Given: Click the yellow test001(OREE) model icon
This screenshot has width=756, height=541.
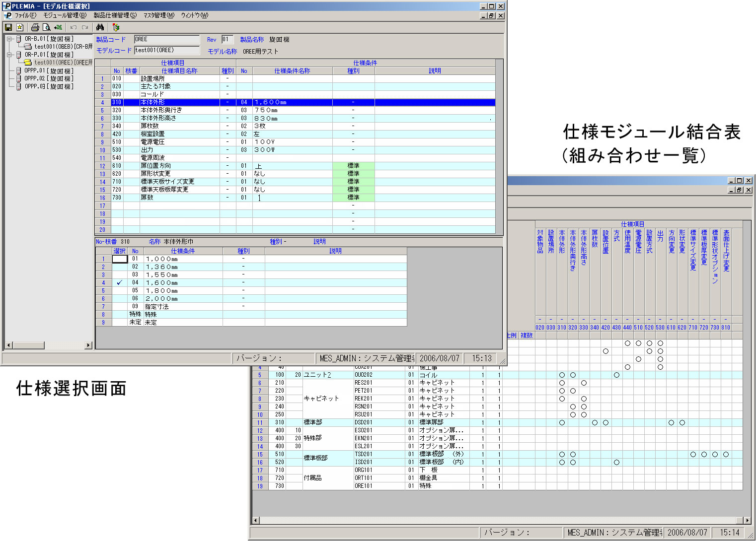Looking at the screenshot, I should [x=28, y=63].
